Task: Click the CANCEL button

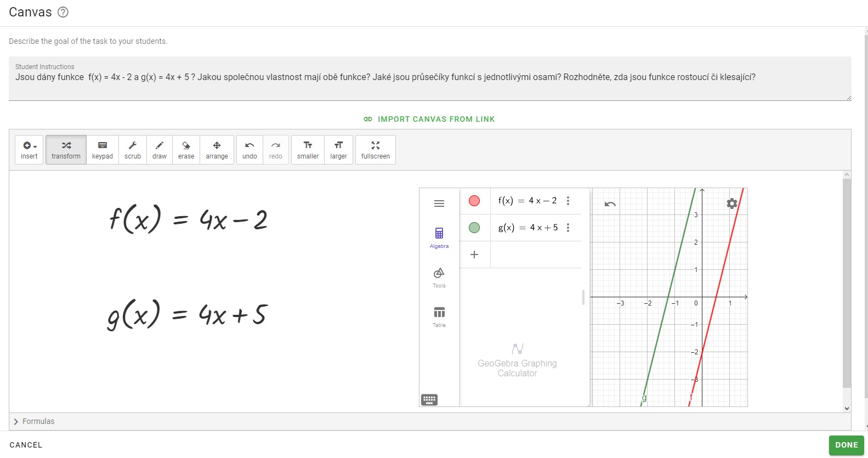Action: click(26, 445)
